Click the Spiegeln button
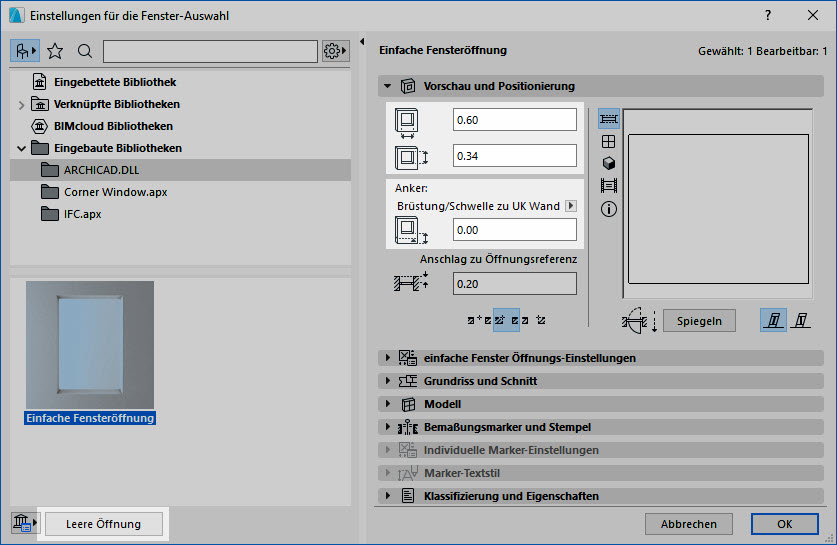 pyautogui.click(x=699, y=321)
